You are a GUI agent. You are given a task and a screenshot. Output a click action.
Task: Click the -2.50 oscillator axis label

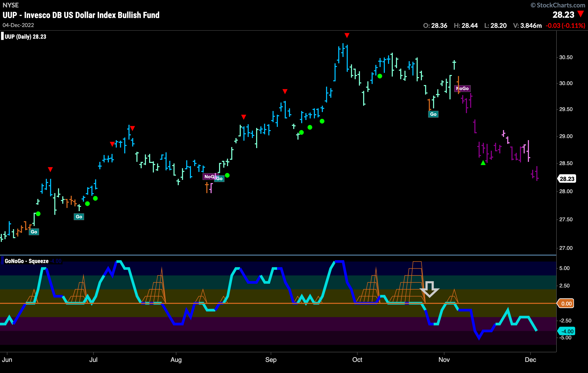point(565,321)
